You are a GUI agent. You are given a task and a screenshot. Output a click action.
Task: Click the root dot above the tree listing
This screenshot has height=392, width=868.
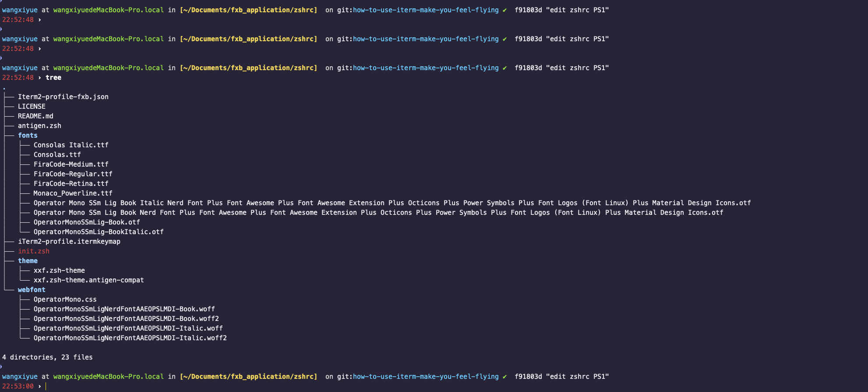(x=4, y=88)
